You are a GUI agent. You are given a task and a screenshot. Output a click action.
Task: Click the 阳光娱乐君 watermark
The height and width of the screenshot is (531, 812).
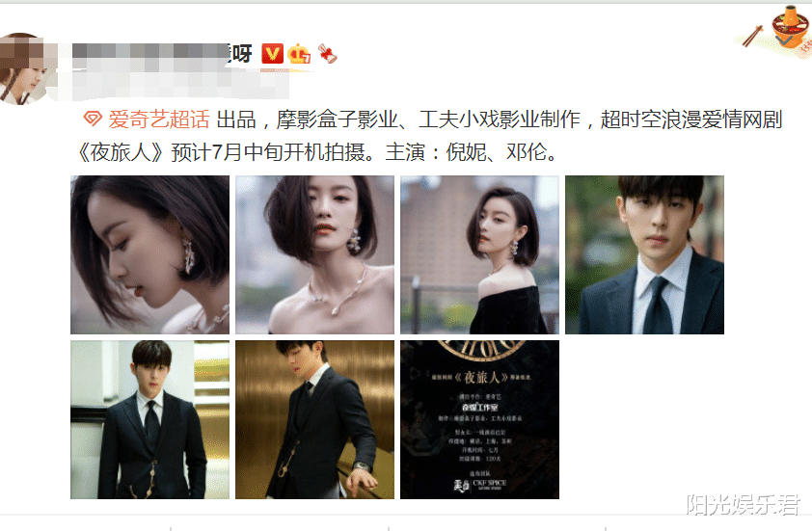[x=744, y=505]
